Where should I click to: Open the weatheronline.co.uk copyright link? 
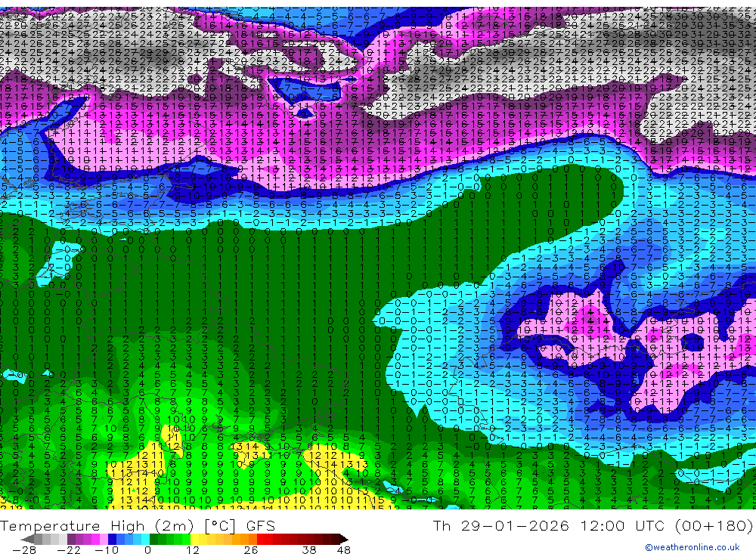[692, 547]
